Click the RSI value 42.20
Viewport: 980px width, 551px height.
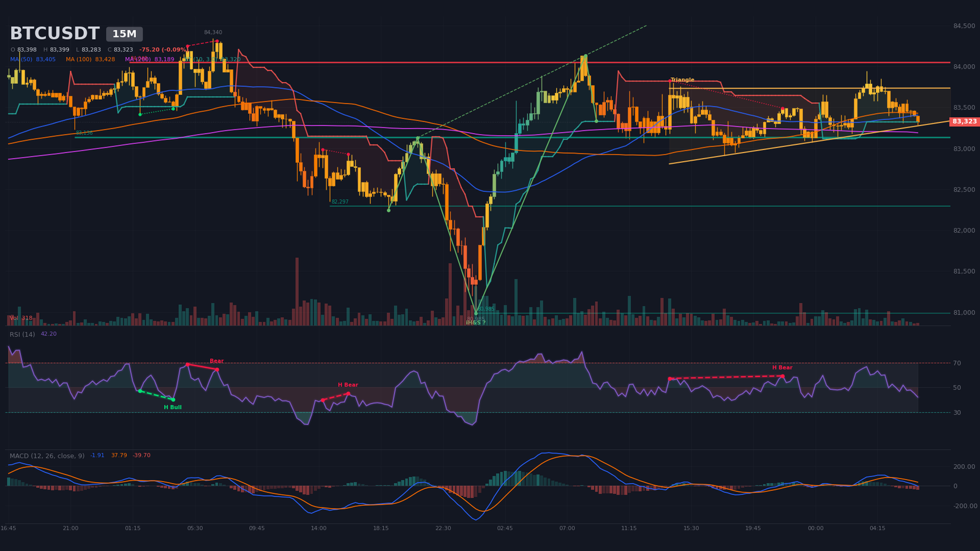[48, 334]
